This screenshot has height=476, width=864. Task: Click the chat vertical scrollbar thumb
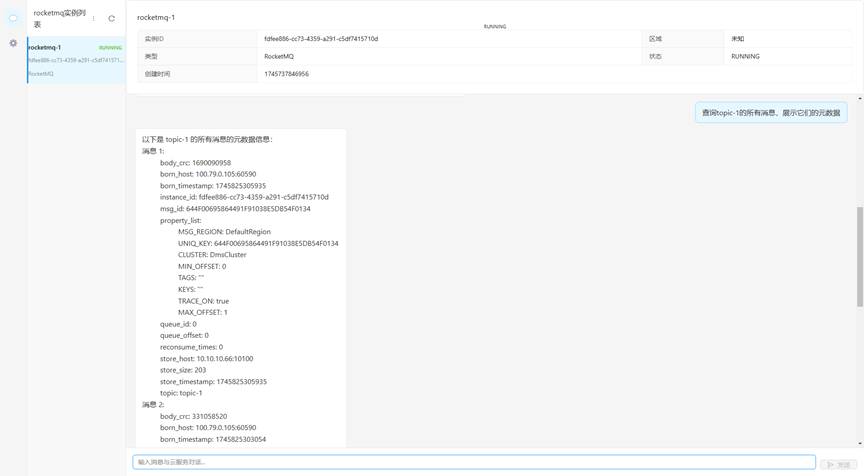pyautogui.click(x=860, y=257)
